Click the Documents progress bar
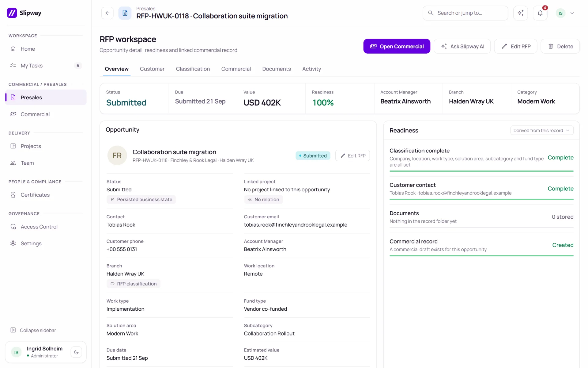Image resolution: width=588 pixels, height=368 pixels. (481, 228)
